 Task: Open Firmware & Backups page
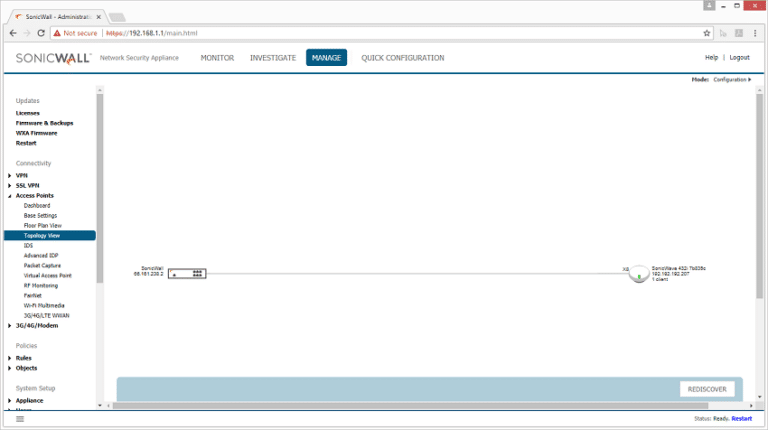[44, 123]
